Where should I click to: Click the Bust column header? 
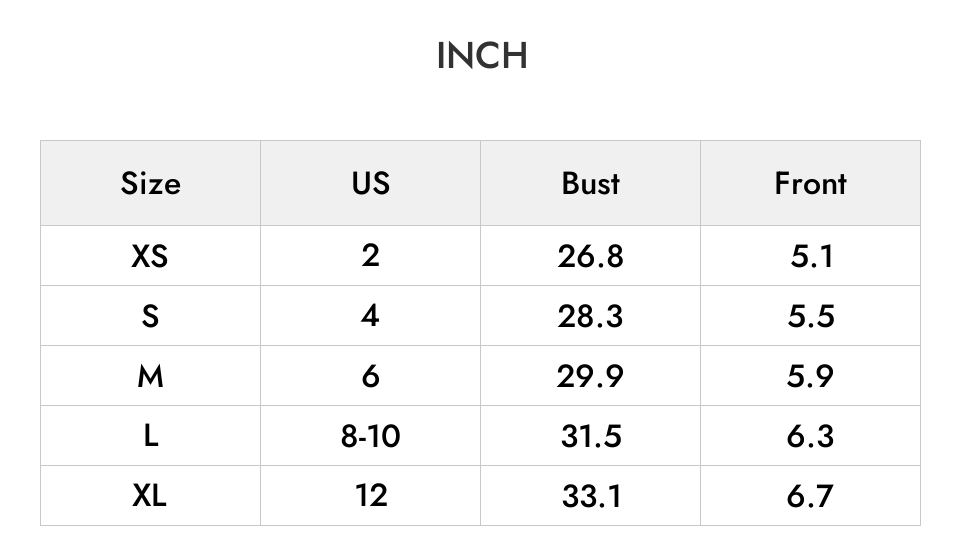point(590,183)
